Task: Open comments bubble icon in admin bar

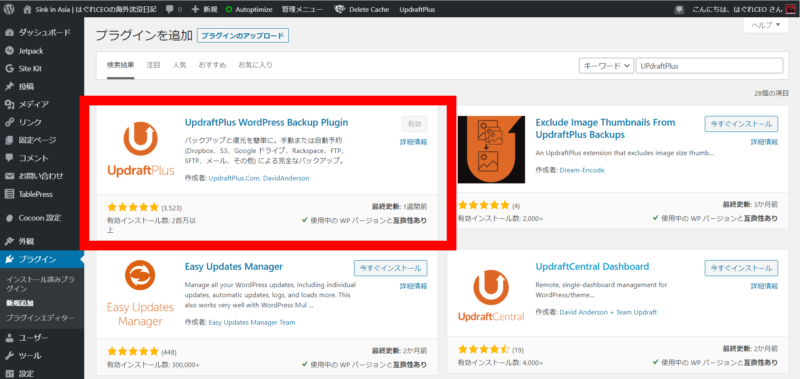Action: pos(169,9)
